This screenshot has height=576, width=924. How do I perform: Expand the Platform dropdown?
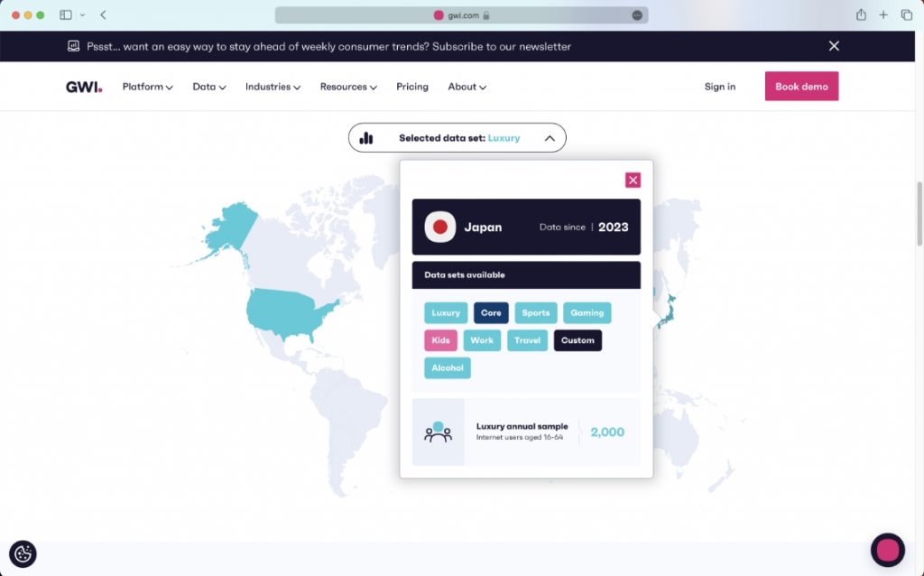[147, 87]
